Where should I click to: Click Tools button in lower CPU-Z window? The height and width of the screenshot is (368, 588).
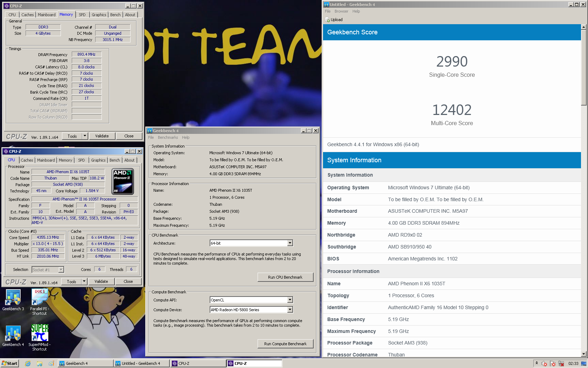[x=71, y=281]
